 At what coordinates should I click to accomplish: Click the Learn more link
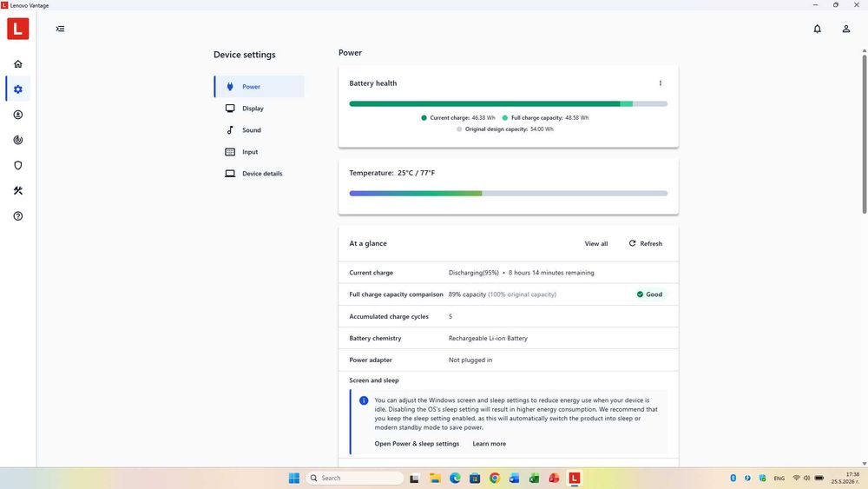(489, 444)
